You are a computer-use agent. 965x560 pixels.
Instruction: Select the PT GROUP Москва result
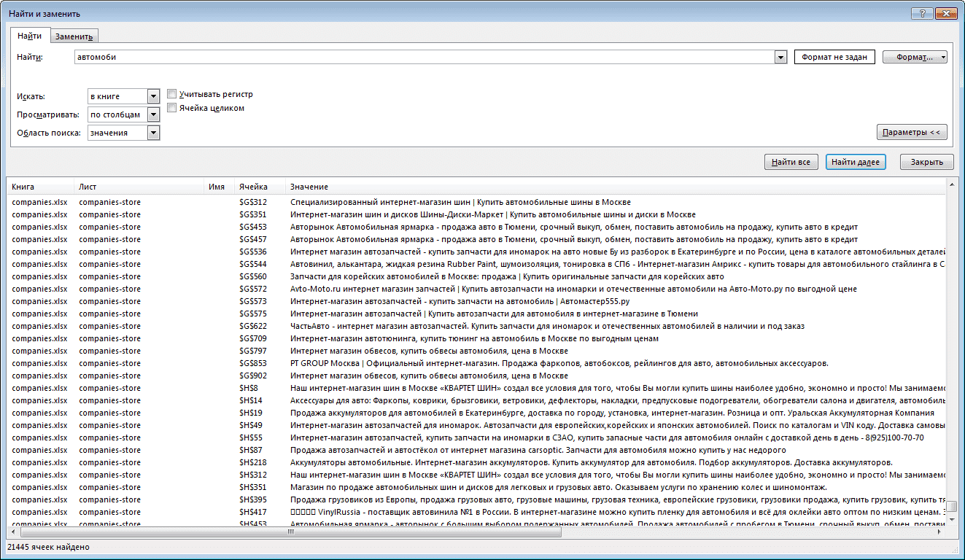(x=476, y=363)
